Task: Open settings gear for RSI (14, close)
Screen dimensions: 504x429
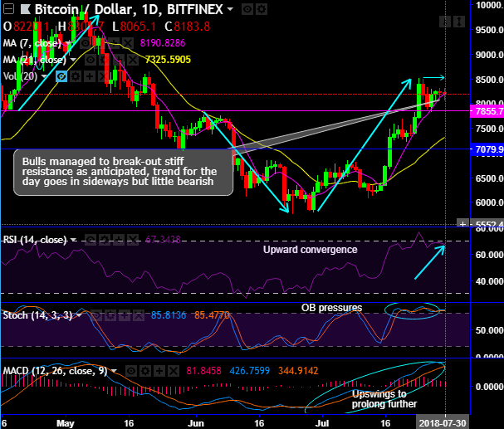Action: (105, 240)
